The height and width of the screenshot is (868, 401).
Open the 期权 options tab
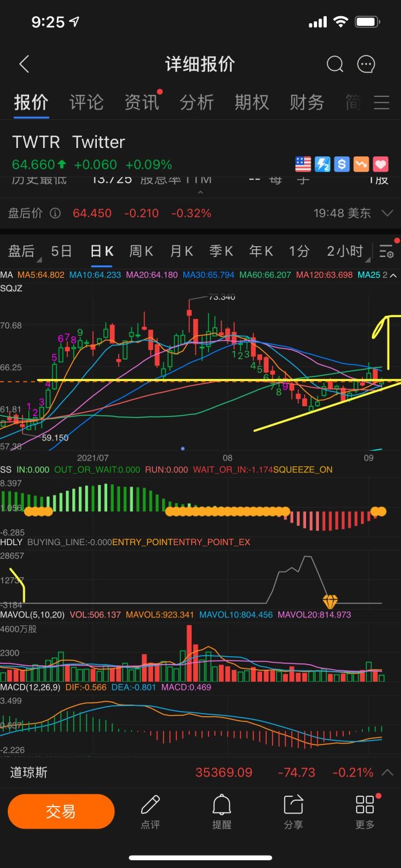(251, 102)
